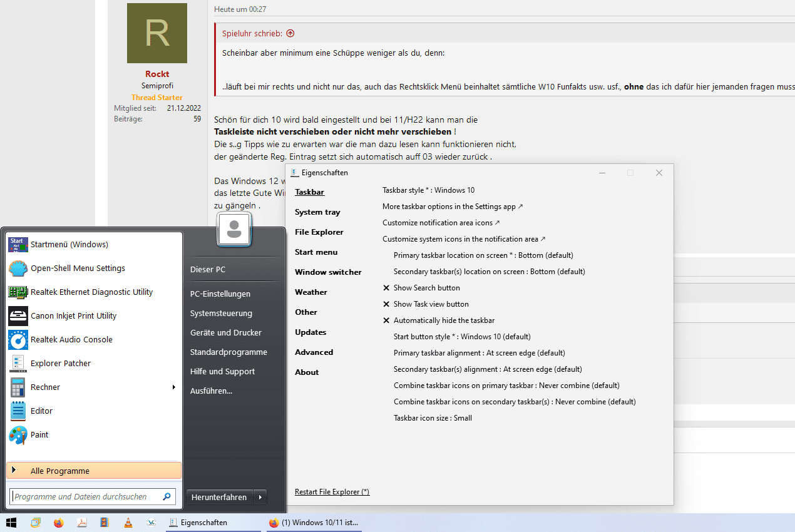Viewport: 795px width, 532px height.
Task: Click the red arrow icon after 'Spieluhr schrieb:'
Action: 290,33
